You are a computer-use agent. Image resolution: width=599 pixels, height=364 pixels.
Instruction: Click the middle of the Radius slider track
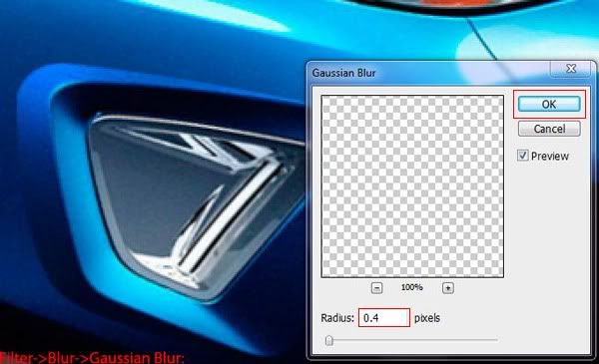pos(411,340)
